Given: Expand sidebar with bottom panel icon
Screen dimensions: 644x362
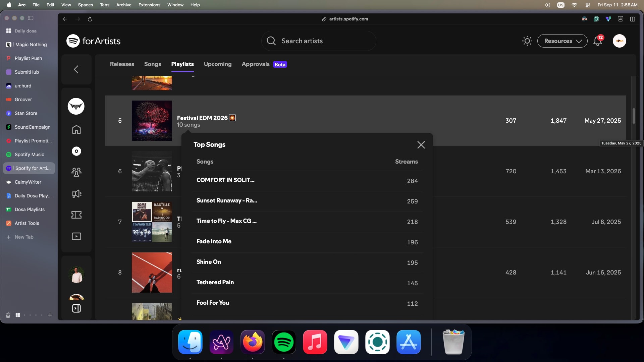Looking at the screenshot, I should click(x=76, y=308).
